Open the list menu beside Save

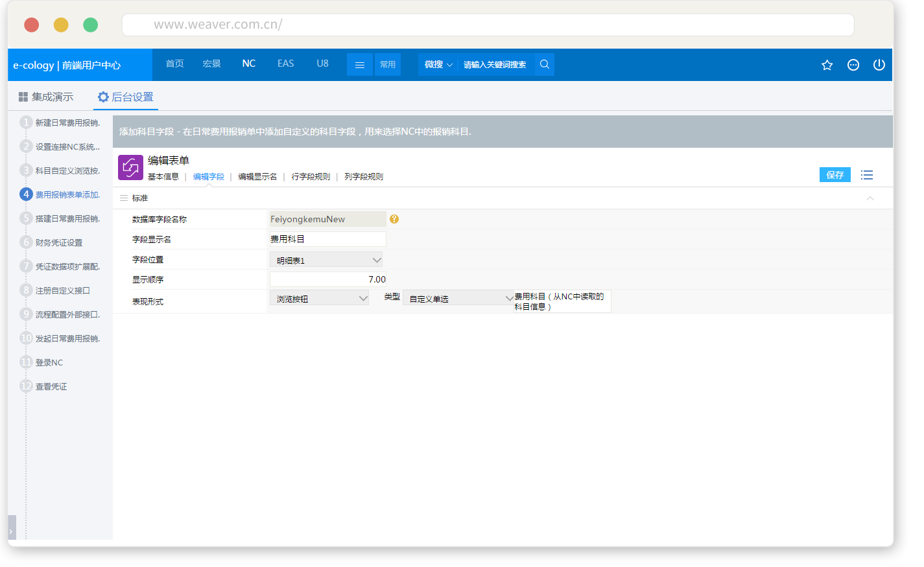point(867,175)
